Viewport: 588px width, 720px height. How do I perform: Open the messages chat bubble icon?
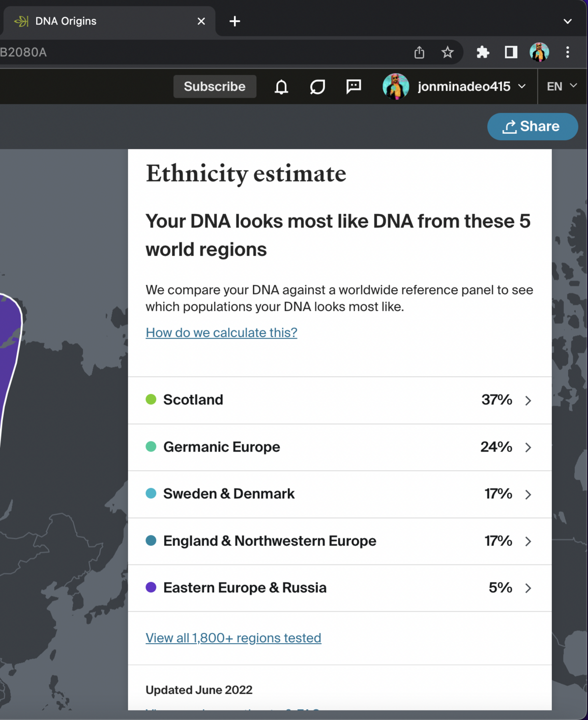tap(354, 86)
